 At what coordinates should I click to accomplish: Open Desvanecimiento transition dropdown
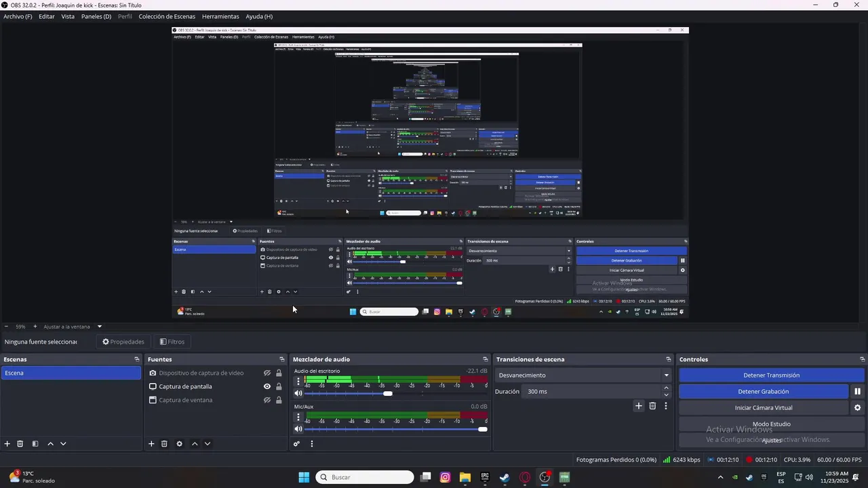(583, 375)
